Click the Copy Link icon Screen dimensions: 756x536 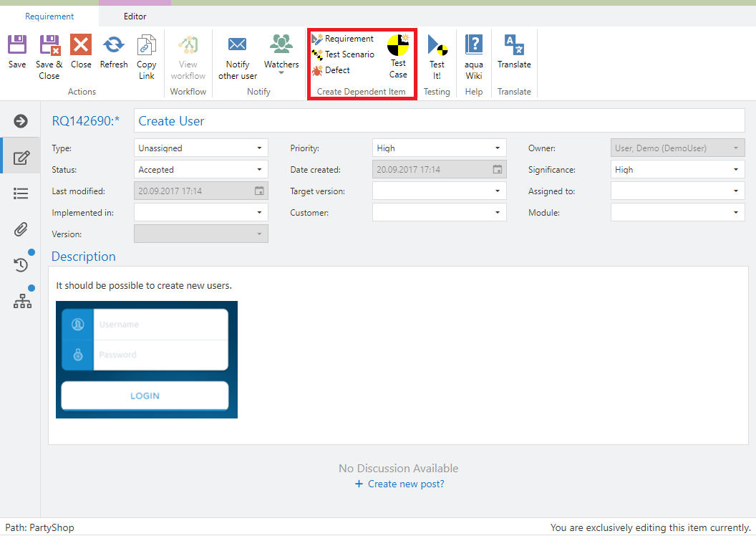[x=147, y=46]
